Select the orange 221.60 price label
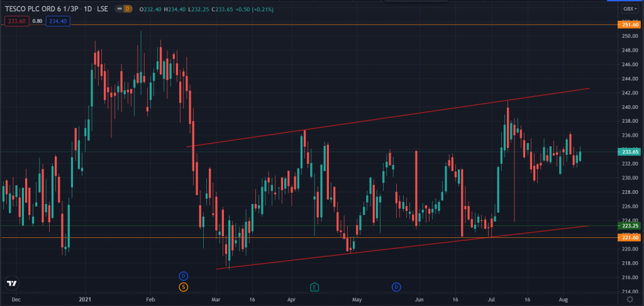 [x=629, y=238]
